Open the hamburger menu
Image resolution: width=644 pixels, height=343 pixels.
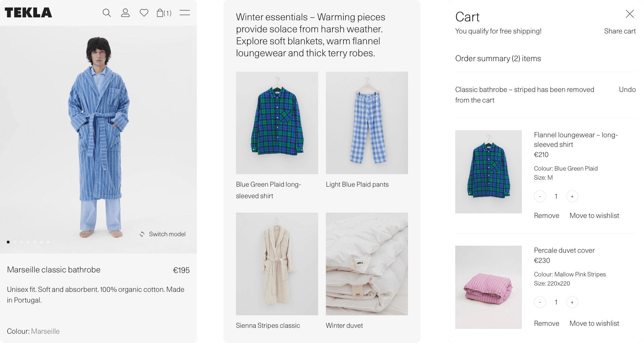pyautogui.click(x=185, y=13)
